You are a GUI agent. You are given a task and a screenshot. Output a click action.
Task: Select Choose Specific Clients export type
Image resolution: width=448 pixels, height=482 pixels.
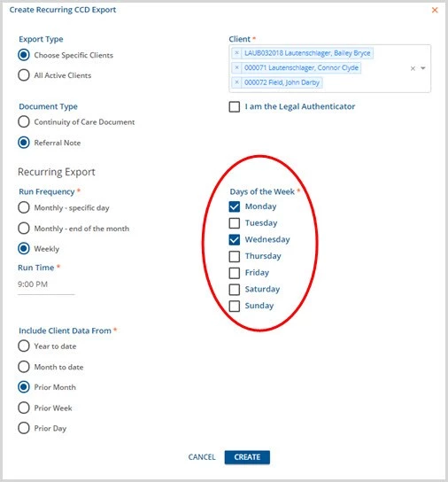[x=24, y=55]
